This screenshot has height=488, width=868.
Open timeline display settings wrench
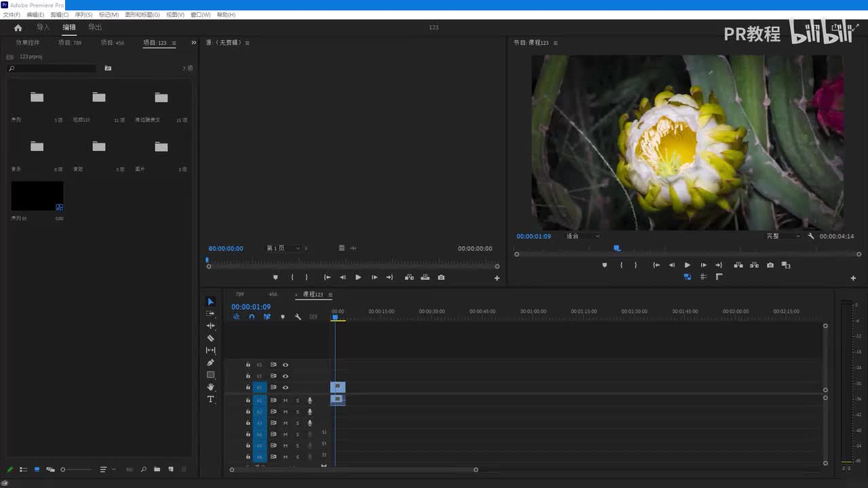click(x=298, y=317)
